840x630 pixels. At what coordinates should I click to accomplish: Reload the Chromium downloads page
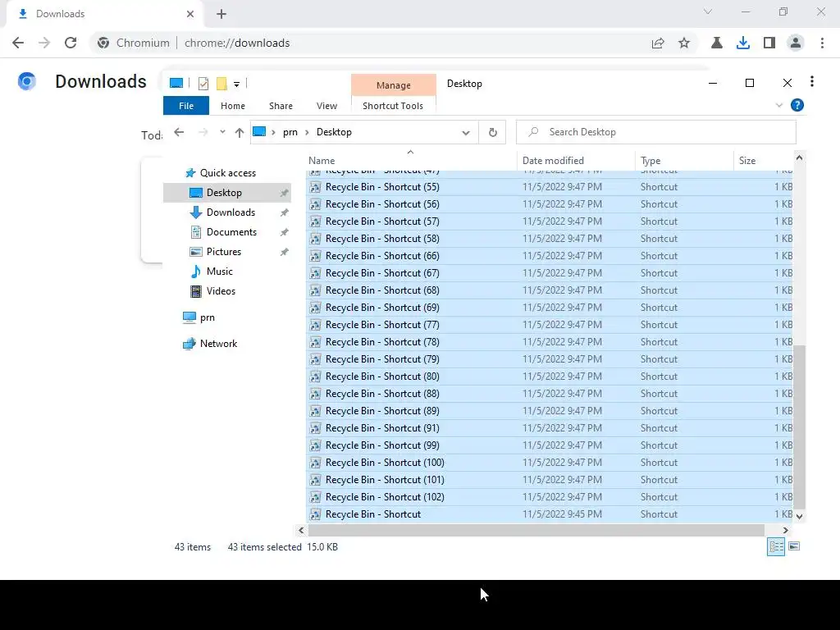click(71, 43)
